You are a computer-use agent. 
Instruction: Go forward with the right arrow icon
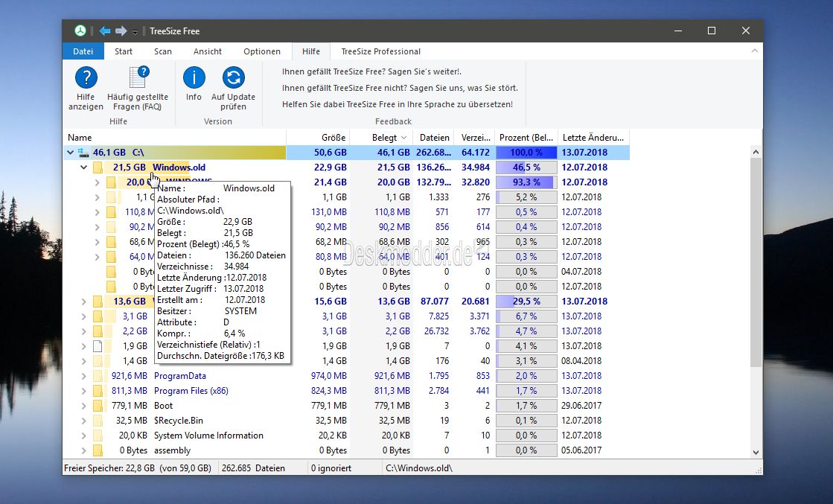coord(121,31)
